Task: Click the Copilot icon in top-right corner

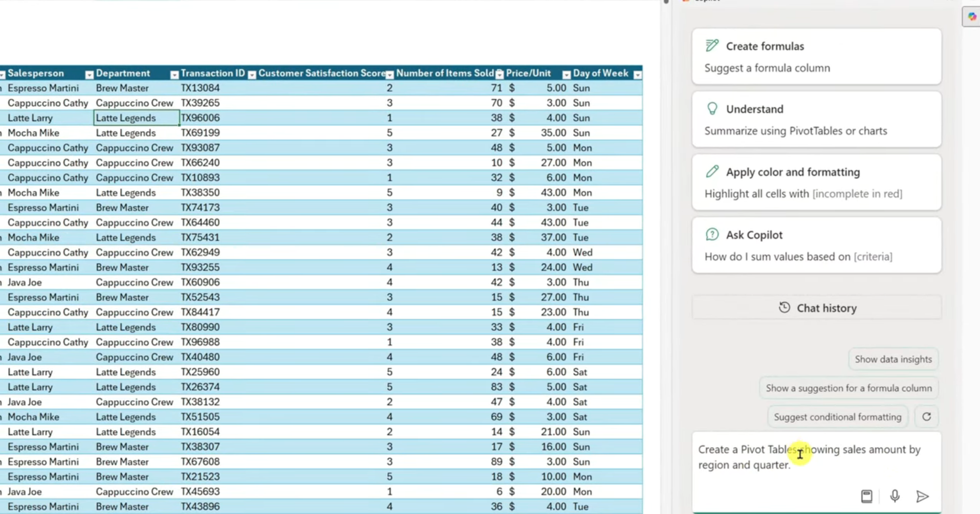Action: pyautogui.click(x=971, y=16)
